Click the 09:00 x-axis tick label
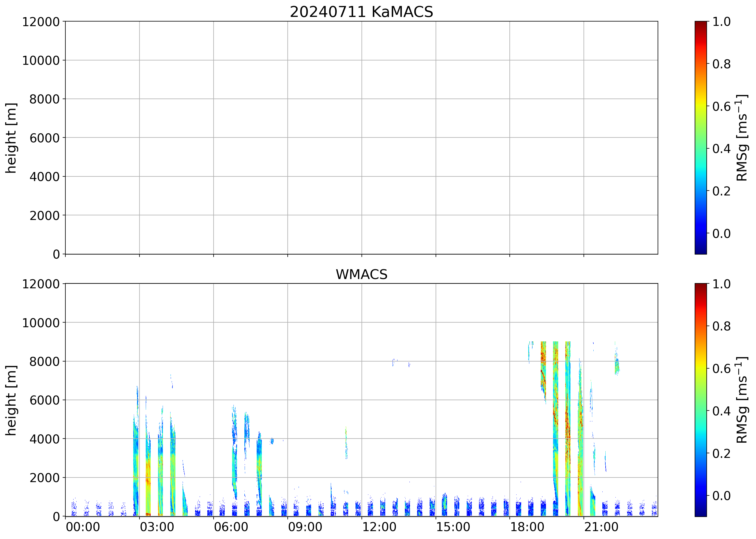 point(305,527)
